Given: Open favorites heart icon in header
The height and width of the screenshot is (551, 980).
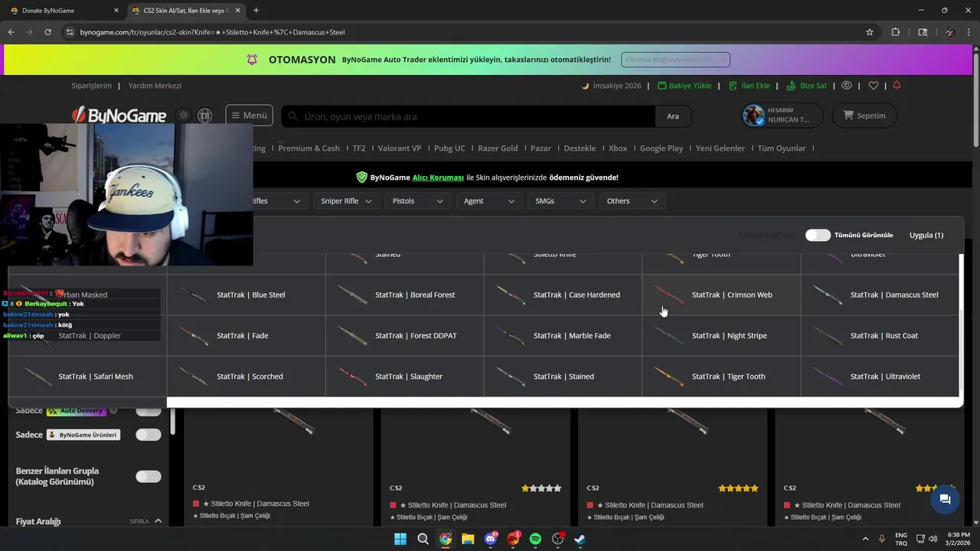Looking at the screenshot, I should [873, 86].
